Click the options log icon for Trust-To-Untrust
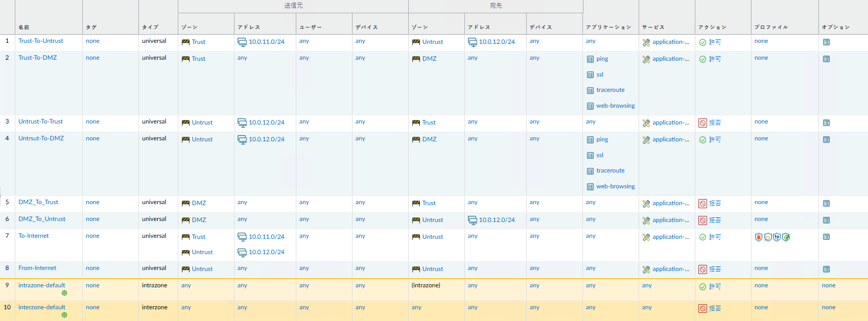Image resolution: width=868 pixels, height=321 pixels. tap(826, 42)
